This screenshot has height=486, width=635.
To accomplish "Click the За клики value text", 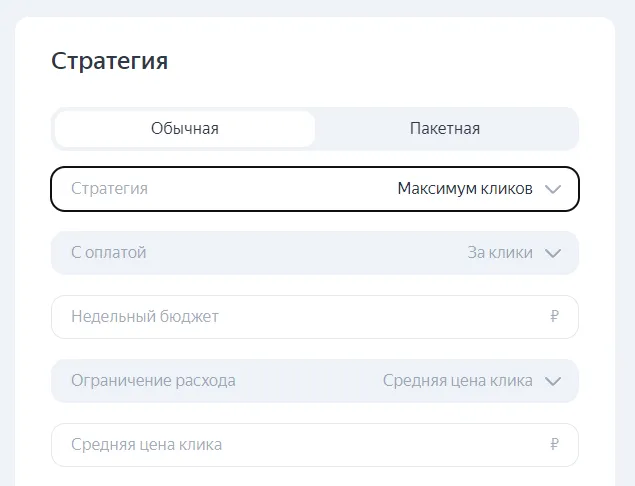I will point(500,253).
